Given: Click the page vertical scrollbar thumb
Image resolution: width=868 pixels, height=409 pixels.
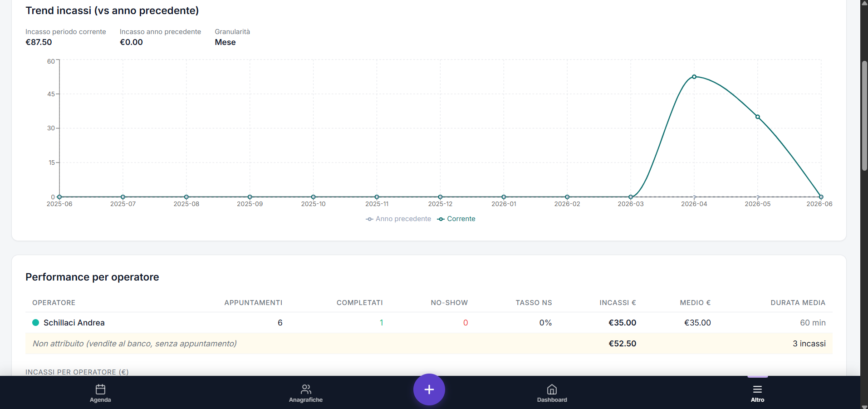Looking at the screenshot, I should 864,116.
